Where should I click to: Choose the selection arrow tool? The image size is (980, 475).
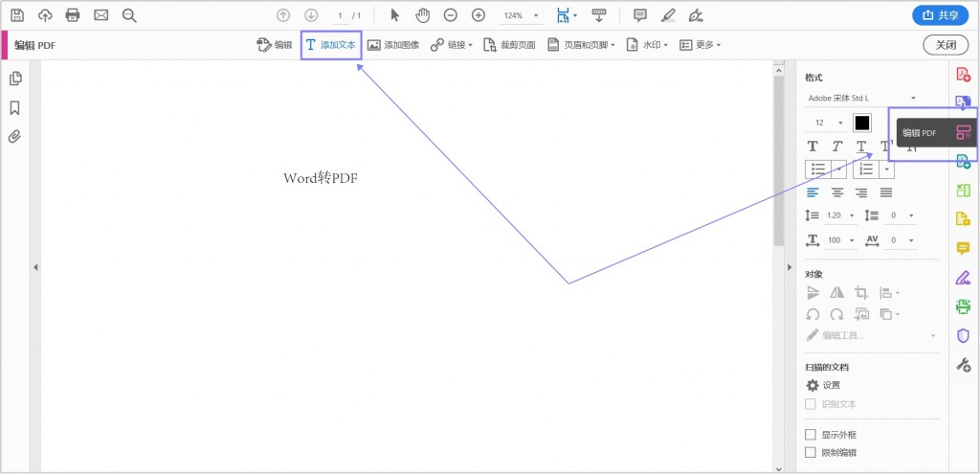tap(395, 15)
